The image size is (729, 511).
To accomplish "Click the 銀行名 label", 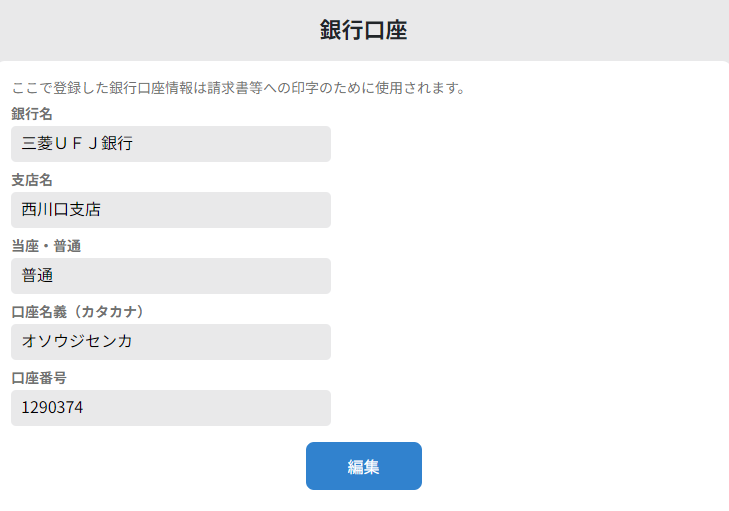I will point(32,114).
